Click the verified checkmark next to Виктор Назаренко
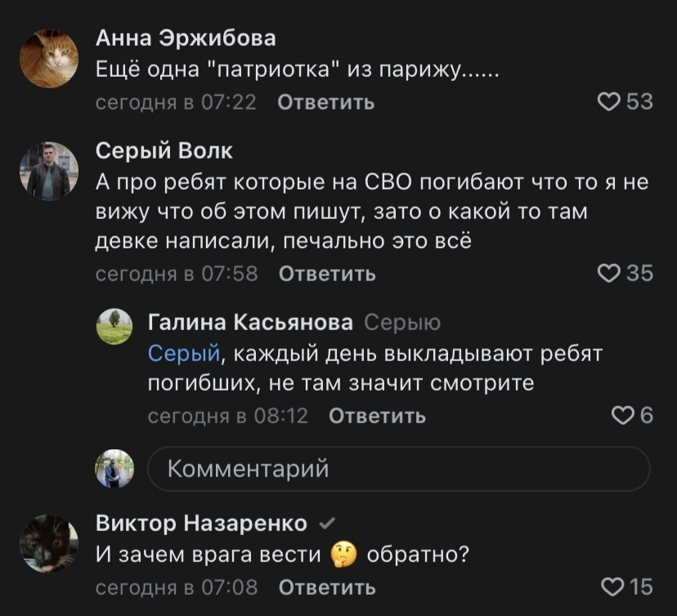677x616 pixels. tap(325, 524)
